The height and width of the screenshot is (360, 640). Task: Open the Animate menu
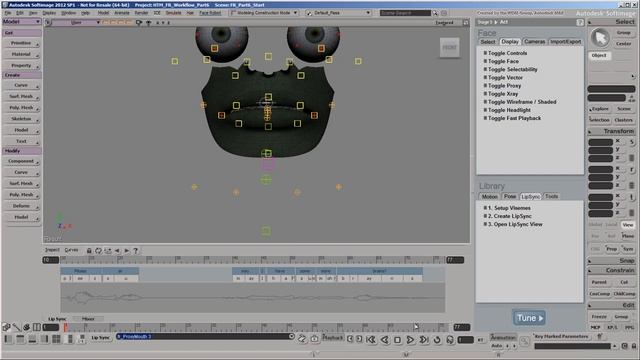(x=122, y=13)
